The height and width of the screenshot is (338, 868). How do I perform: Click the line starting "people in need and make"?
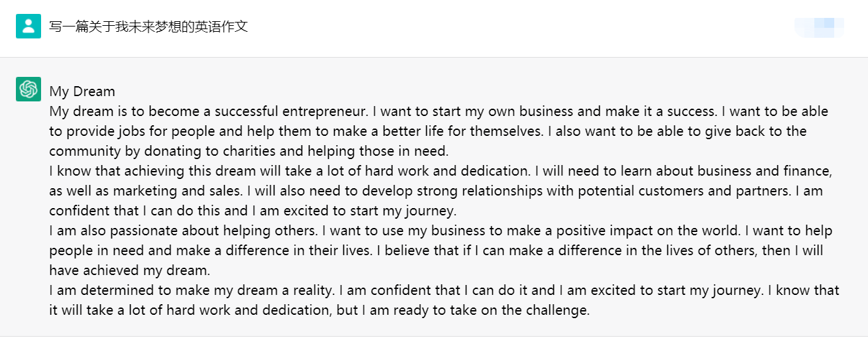click(x=437, y=251)
